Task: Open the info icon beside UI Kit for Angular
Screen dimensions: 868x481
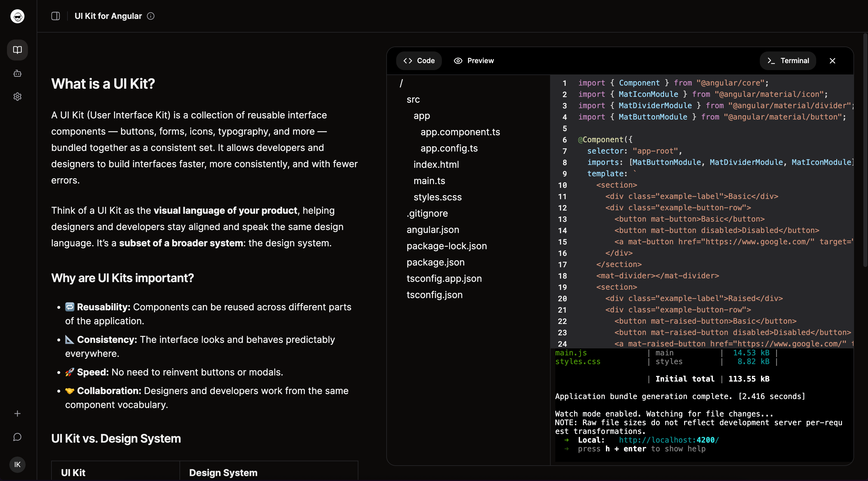Action: tap(151, 16)
